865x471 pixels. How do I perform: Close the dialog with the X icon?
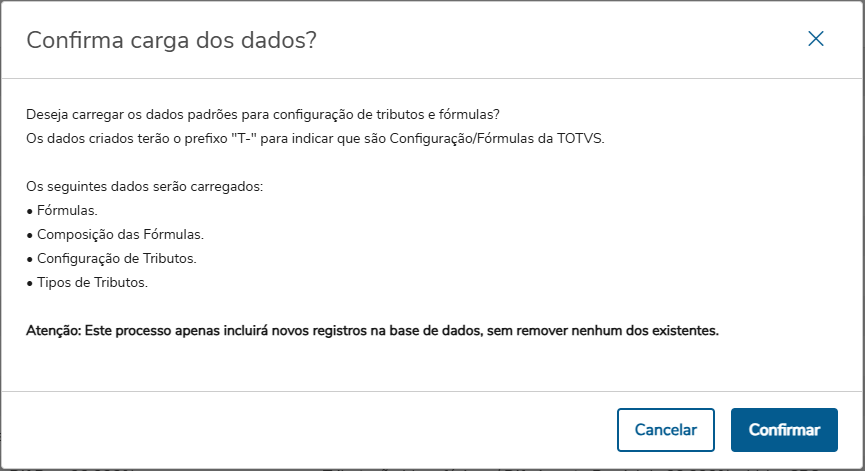click(x=816, y=39)
